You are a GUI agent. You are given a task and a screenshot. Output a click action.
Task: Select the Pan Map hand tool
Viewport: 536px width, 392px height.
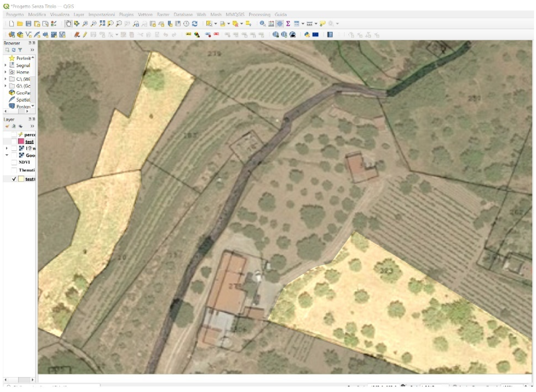[x=68, y=24]
